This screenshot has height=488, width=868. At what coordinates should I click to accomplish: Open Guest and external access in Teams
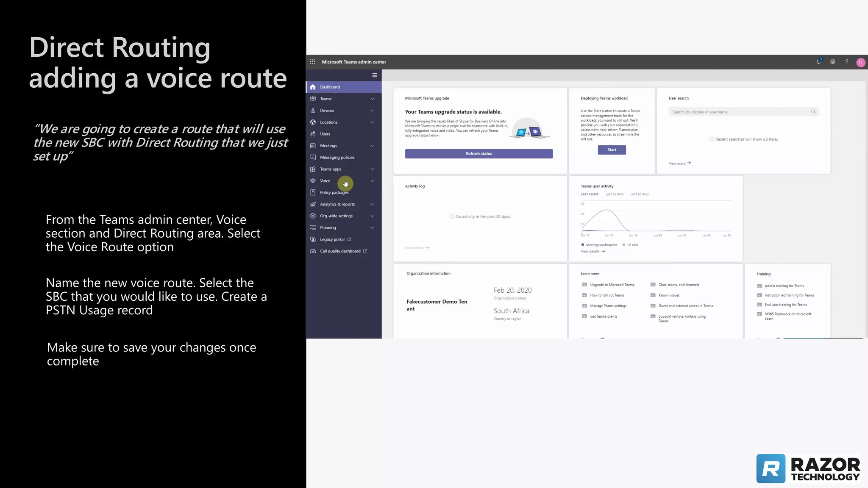point(686,306)
